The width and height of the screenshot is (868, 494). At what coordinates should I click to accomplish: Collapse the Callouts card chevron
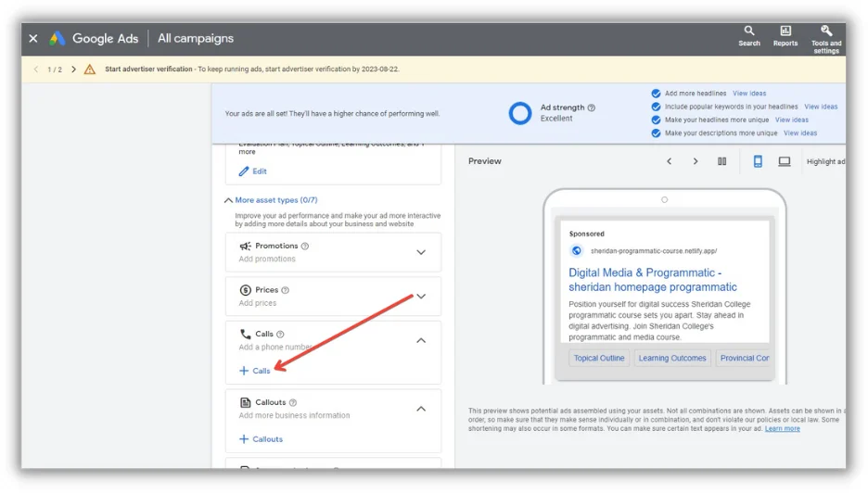click(421, 409)
